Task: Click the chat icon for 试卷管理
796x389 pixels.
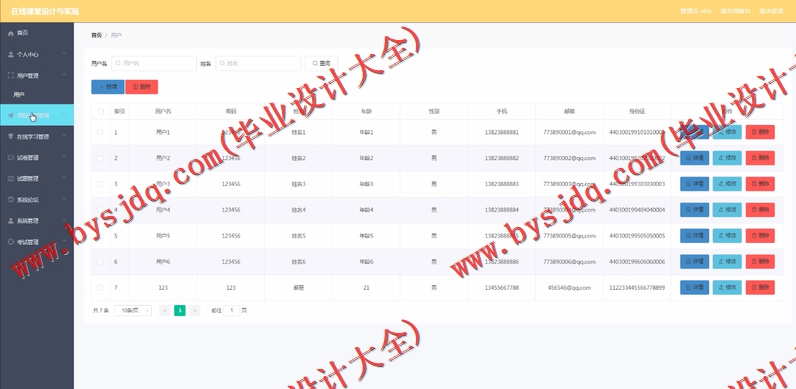Action: tap(11, 158)
